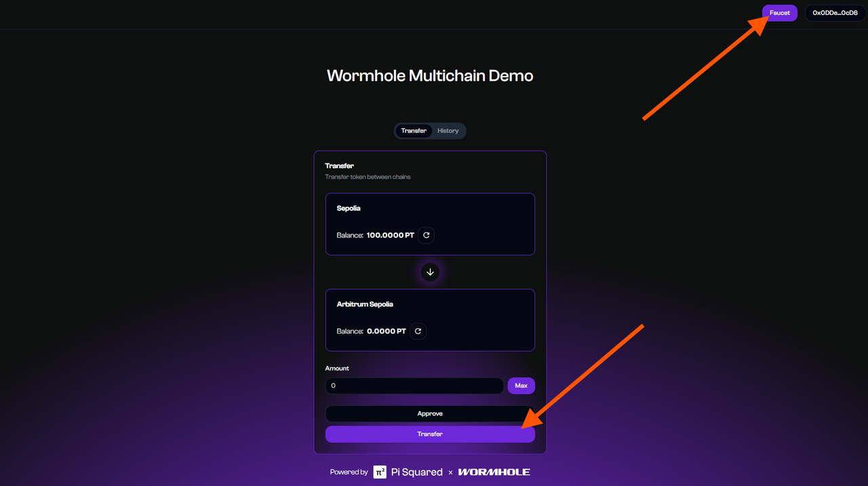
Task: Select the 0.0000 PT balance value
Action: [x=387, y=331]
